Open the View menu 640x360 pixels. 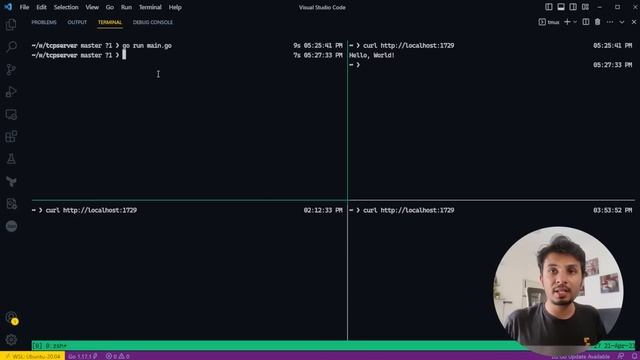click(x=92, y=7)
